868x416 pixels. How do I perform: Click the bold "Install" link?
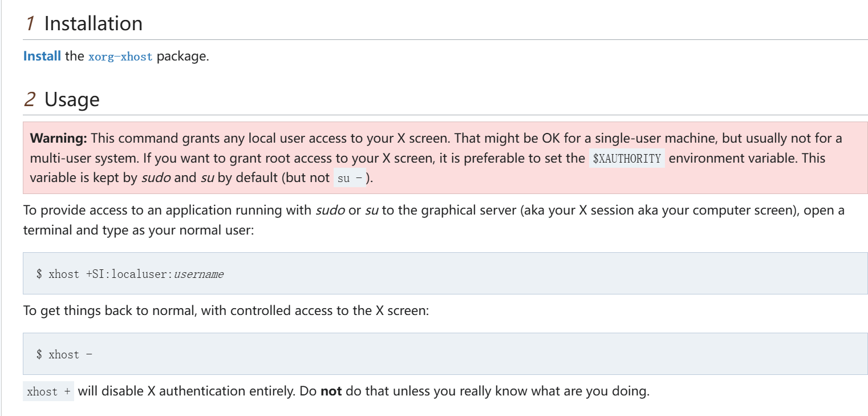(x=42, y=56)
